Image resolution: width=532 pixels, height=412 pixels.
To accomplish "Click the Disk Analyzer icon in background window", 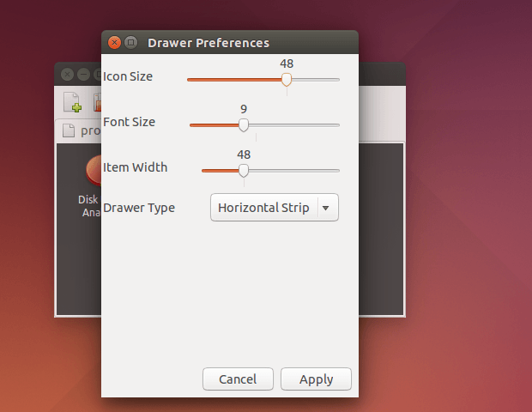I will click(94, 171).
